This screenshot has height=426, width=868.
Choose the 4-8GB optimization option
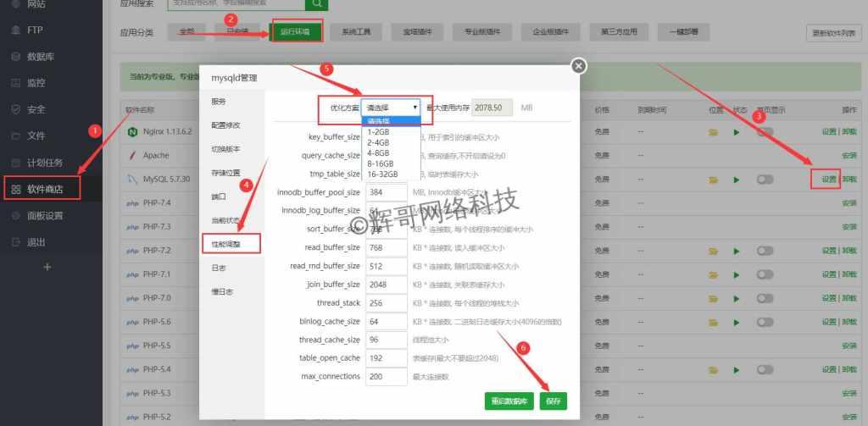(391, 153)
